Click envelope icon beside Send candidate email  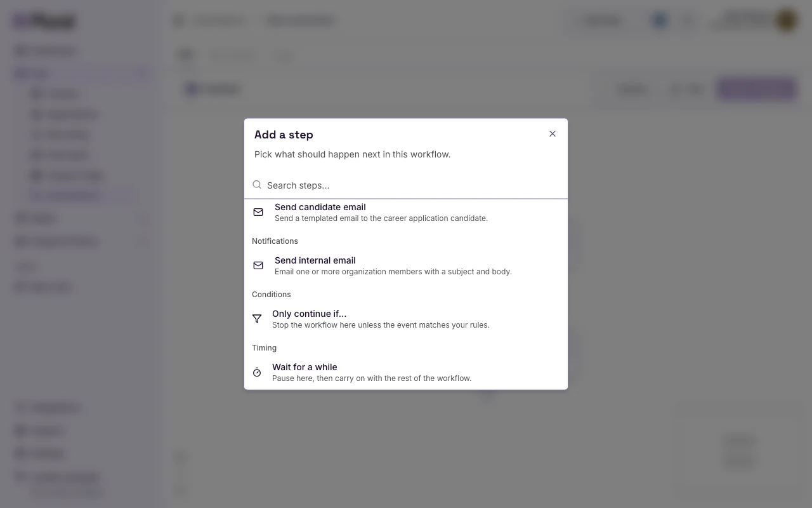click(x=258, y=212)
